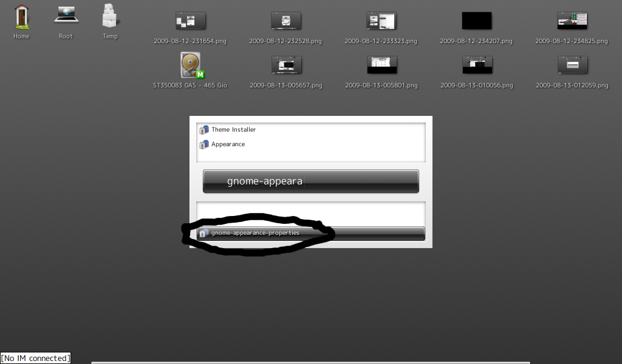Select the ST350083 OAS hard drive icon

point(190,65)
